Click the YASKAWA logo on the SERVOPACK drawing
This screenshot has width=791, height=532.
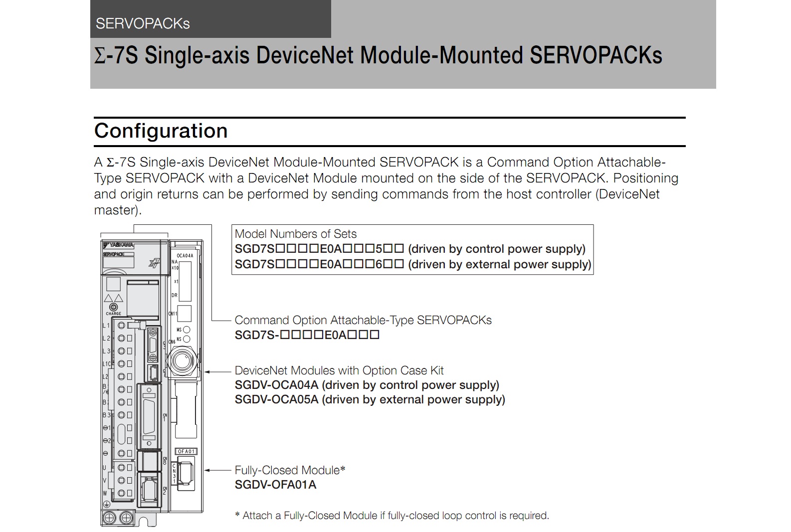click(x=118, y=245)
